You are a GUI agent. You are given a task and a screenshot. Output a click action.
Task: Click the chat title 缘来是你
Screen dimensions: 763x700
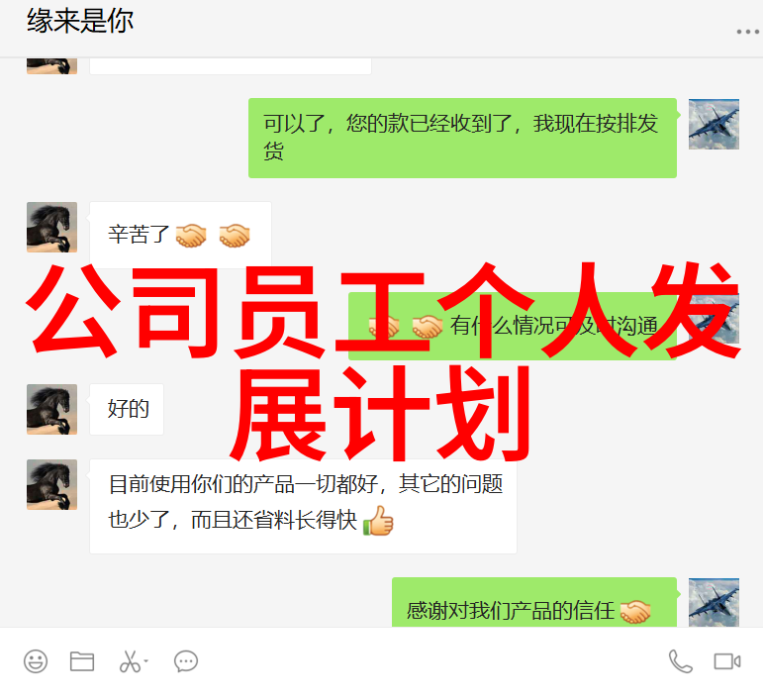pyautogui.click(x=80, y=21)
